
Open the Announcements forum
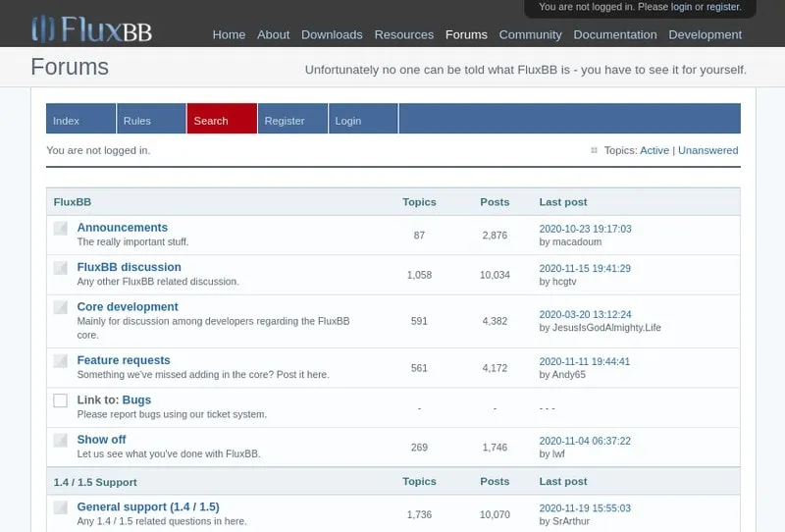click(x=123, y=228)
